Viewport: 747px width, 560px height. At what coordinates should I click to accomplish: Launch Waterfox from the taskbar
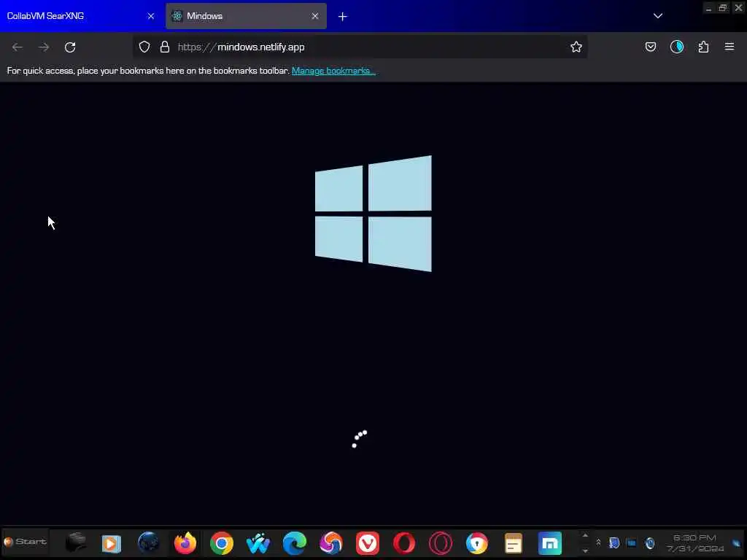click(258, 542)
